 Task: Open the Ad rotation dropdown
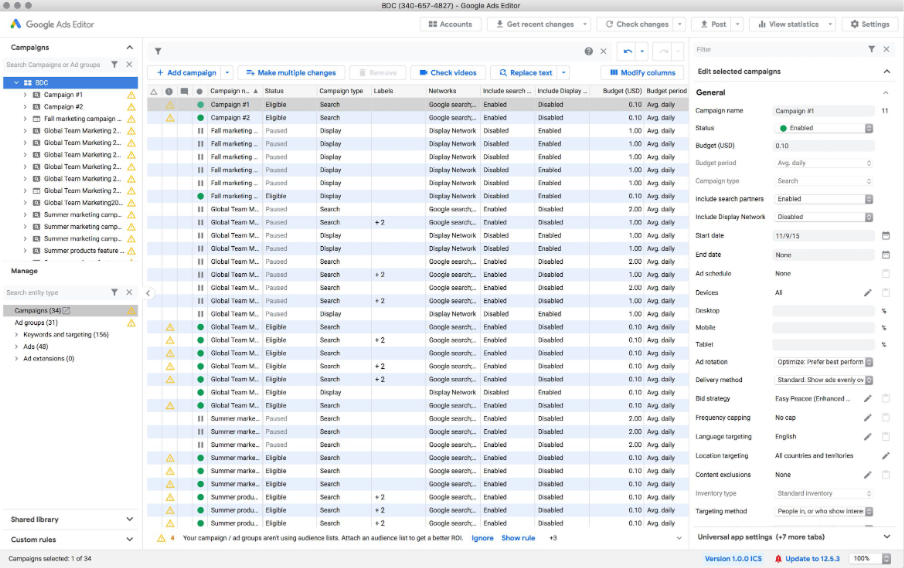click(823, 362)
